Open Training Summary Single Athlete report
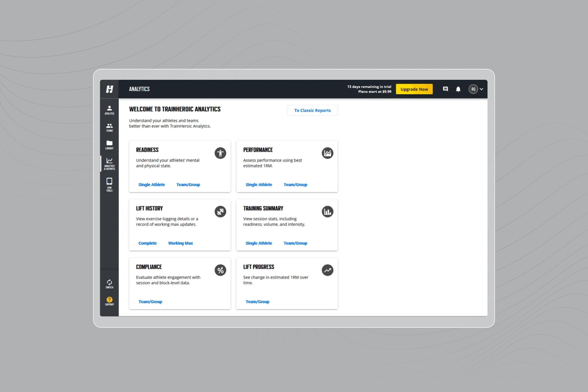This screenshot has width=588, height=392. click(259, 243)
